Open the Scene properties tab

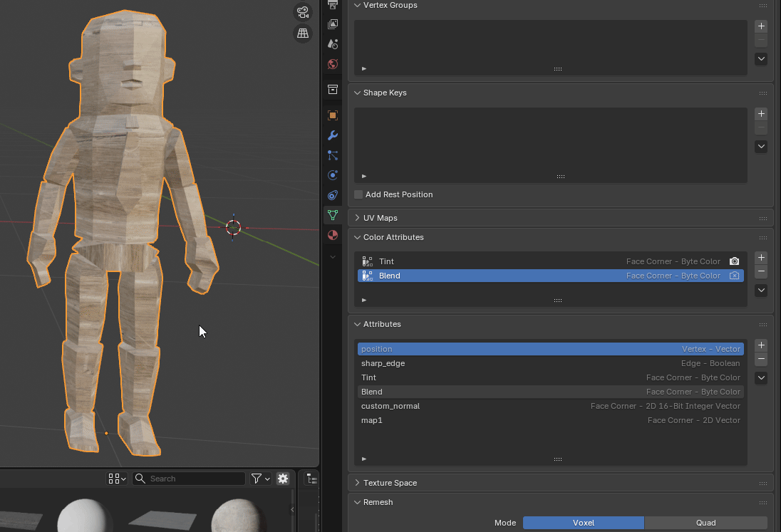(x=333, y=43)
